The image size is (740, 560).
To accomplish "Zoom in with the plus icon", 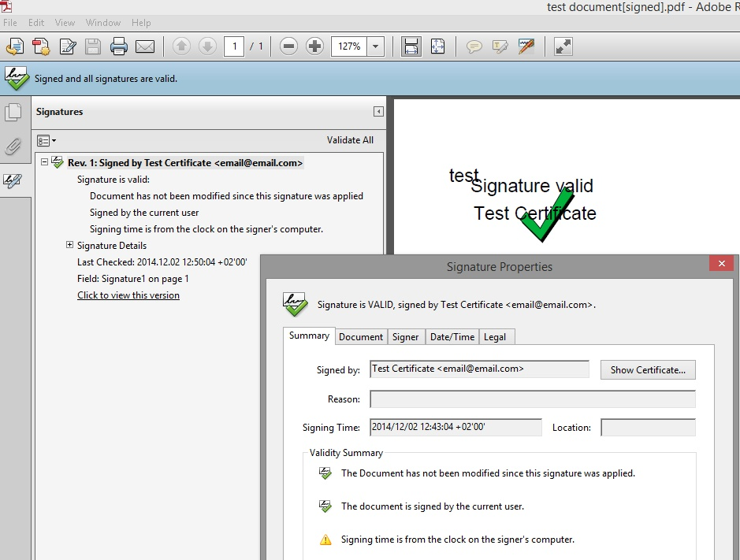I will [314, 46].
